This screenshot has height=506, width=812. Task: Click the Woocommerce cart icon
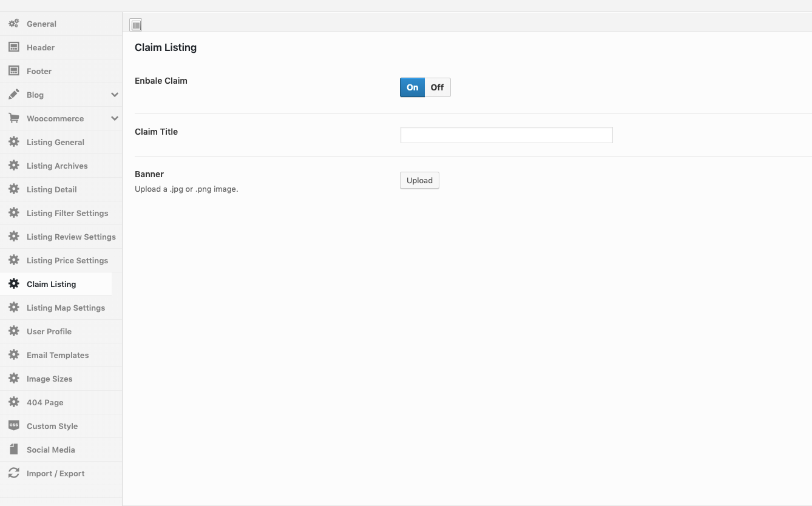click(x=13, y=118)
